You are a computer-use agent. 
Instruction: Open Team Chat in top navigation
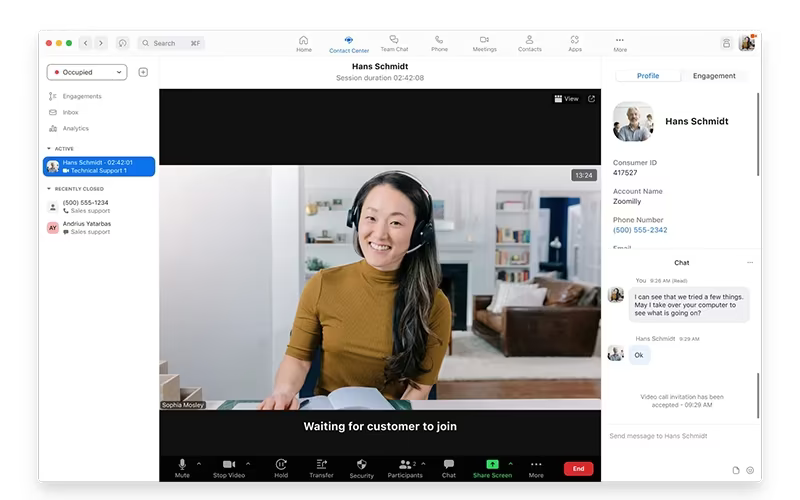394,44
